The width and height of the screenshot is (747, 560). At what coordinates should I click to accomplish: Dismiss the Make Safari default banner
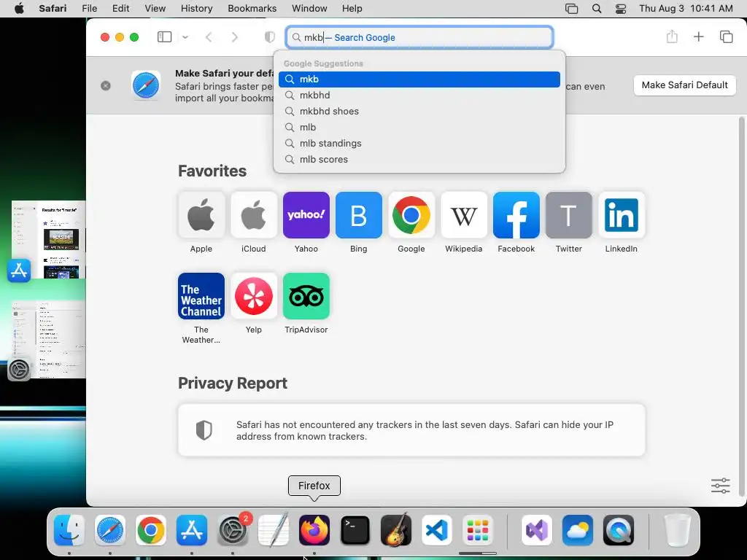pyautogui.click(x=106, y=85)
